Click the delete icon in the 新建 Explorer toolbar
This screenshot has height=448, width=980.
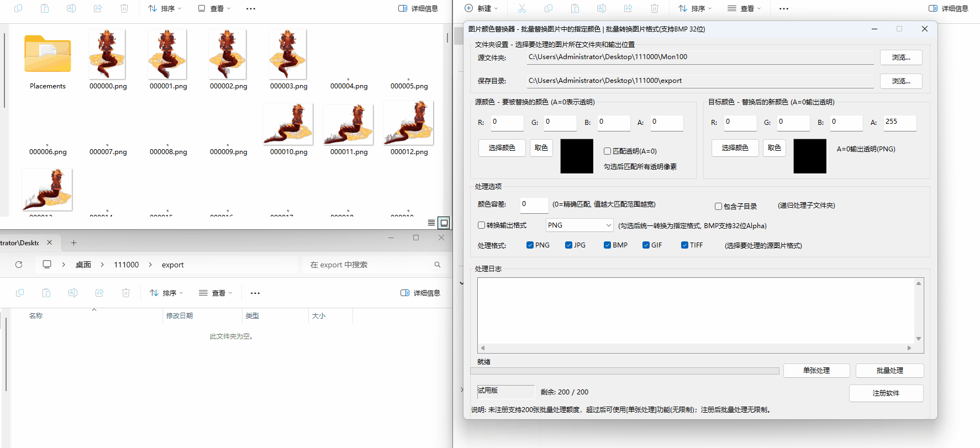coord(655,8)
